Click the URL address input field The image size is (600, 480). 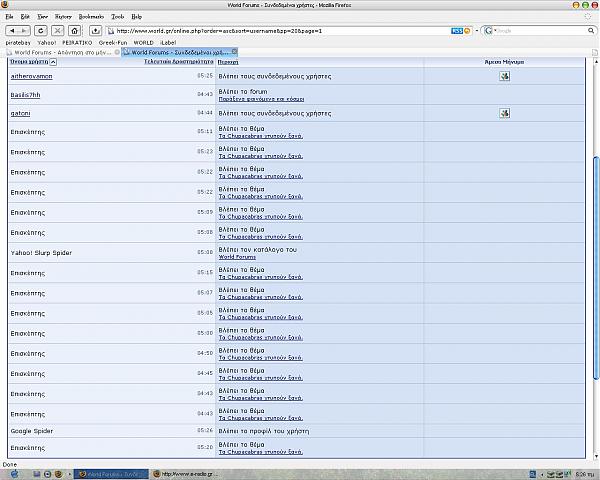280,30
